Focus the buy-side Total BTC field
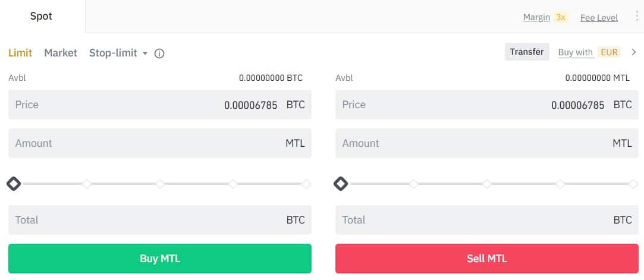644x280 pixels. pos(160,220)
